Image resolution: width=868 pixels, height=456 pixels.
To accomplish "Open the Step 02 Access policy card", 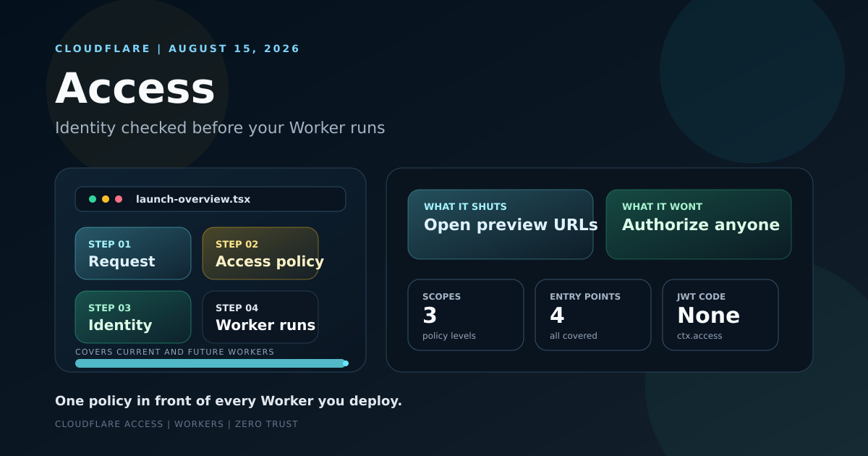I will [260, 253].
